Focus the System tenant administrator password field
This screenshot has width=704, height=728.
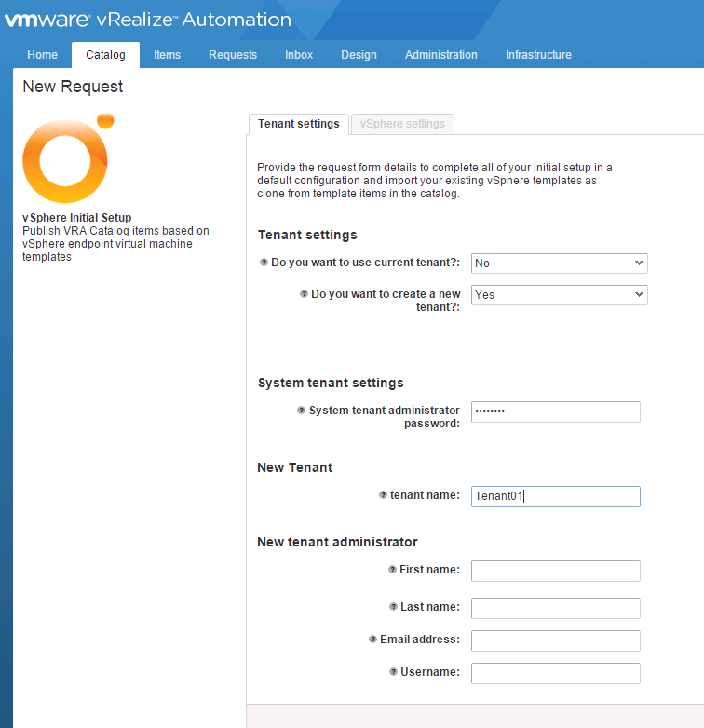(x=556, y=411)
